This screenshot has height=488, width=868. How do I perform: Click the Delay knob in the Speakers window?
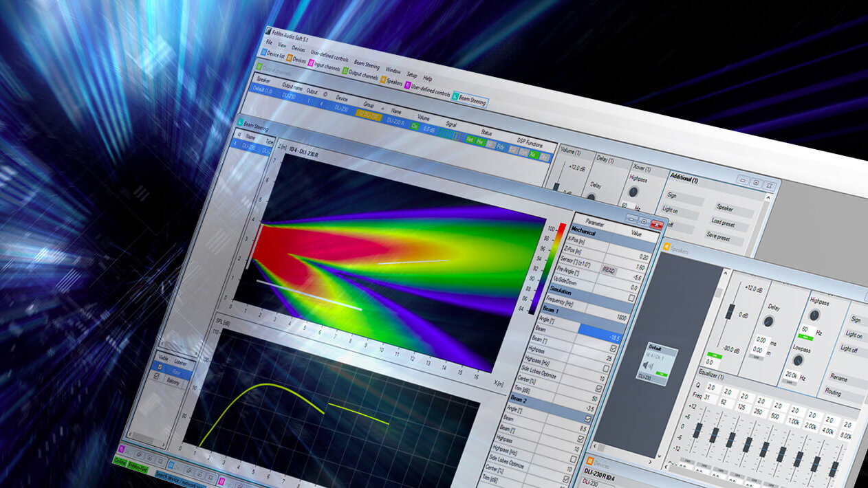click(x=768, y=321)
